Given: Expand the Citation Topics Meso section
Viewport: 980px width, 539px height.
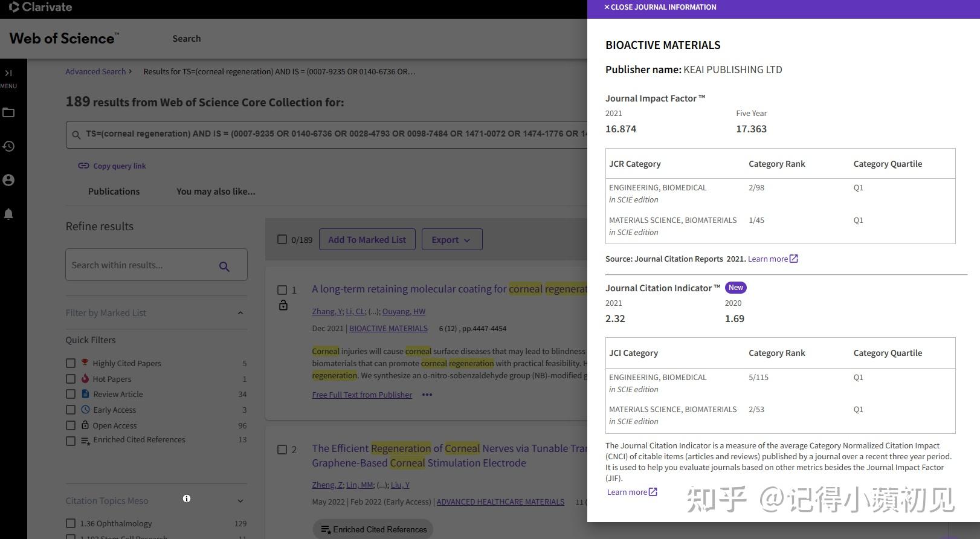Looking at the screenshot, I should tap(240, 501).
